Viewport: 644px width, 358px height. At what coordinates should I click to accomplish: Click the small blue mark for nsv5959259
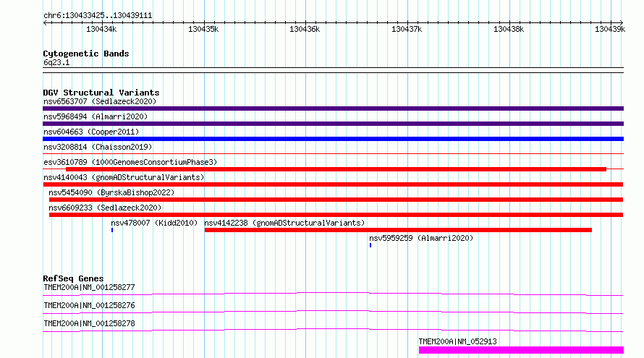click(x=370, y=245)
